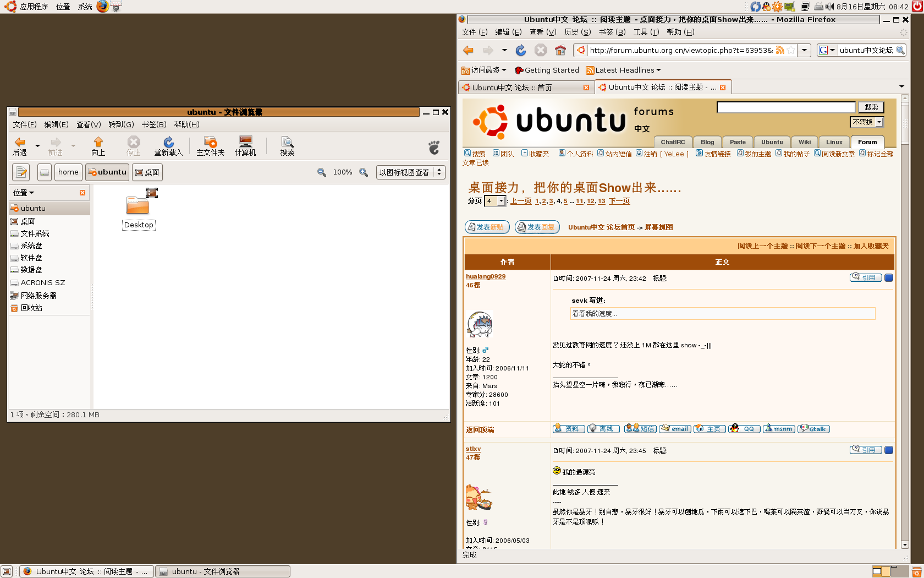Click the QQ contact icon button

pyautogui.click(x=745, y=429)
